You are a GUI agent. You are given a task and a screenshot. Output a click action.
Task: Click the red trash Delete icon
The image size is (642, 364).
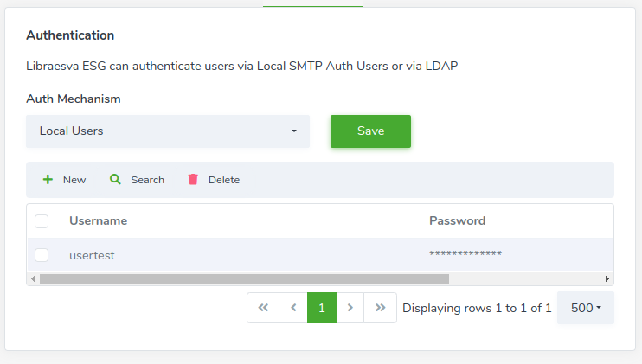coord(193,179)
